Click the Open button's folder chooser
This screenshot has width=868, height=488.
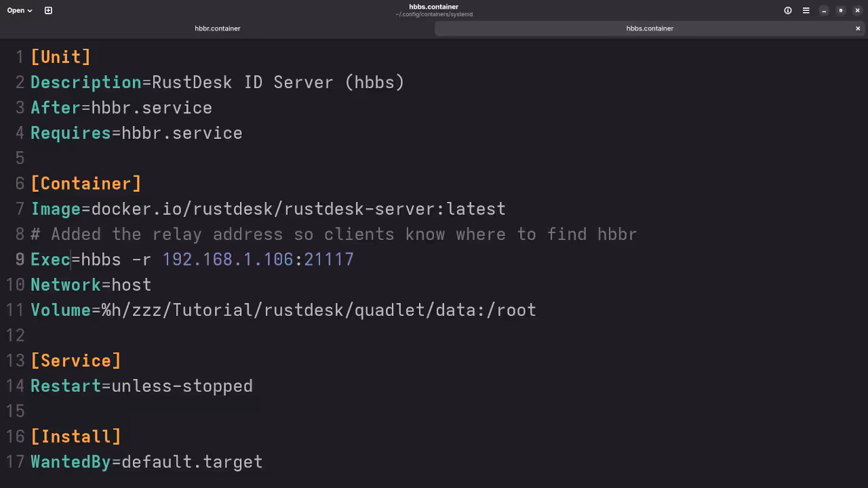pos(14,10)
